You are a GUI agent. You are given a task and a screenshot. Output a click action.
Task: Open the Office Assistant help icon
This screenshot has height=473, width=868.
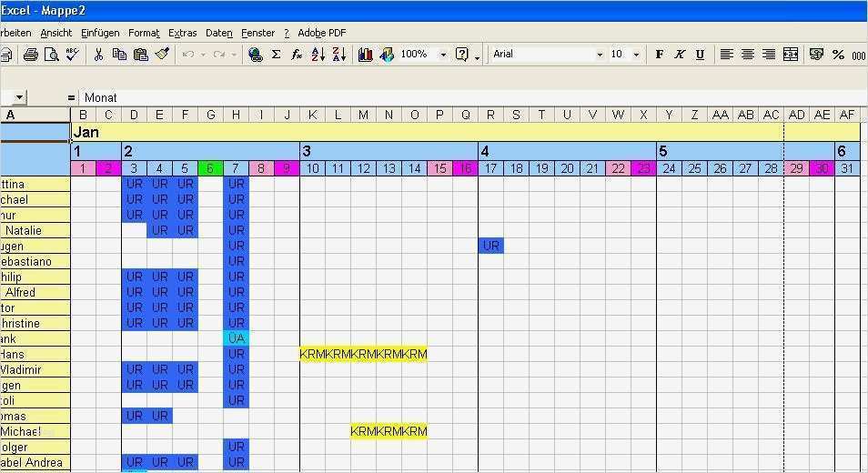coord(461,55)
